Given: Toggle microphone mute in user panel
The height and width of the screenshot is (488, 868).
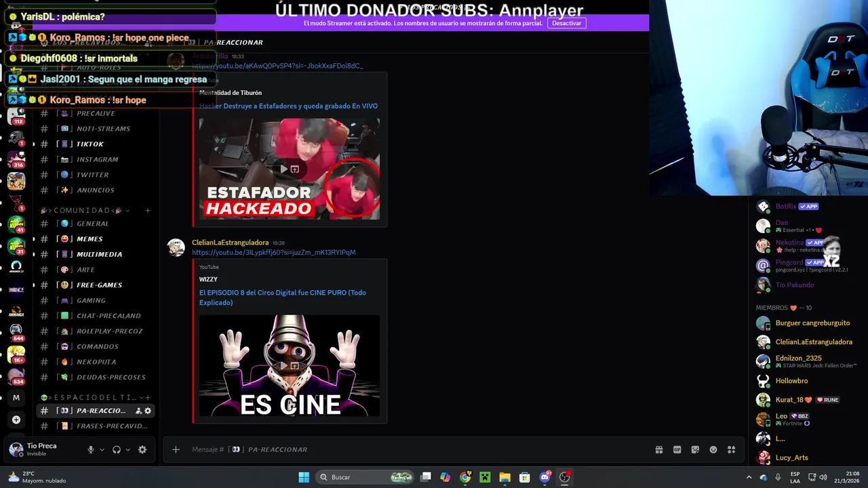Looking at the screenshot, I should (x=90, y=449).
